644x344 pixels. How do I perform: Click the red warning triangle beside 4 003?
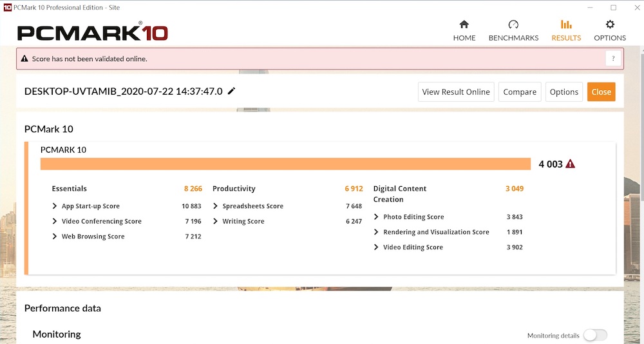(x=570, y=164)
